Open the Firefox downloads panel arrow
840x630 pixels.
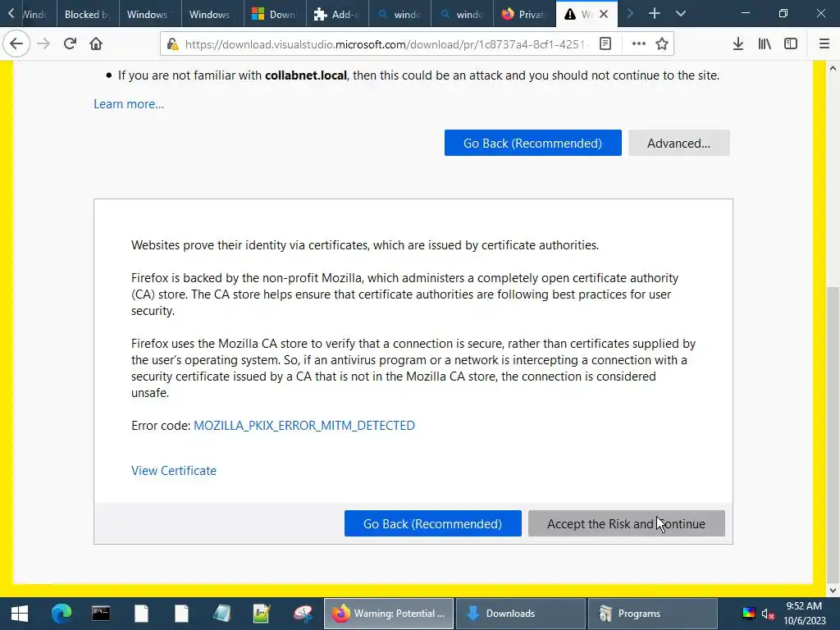737,44
